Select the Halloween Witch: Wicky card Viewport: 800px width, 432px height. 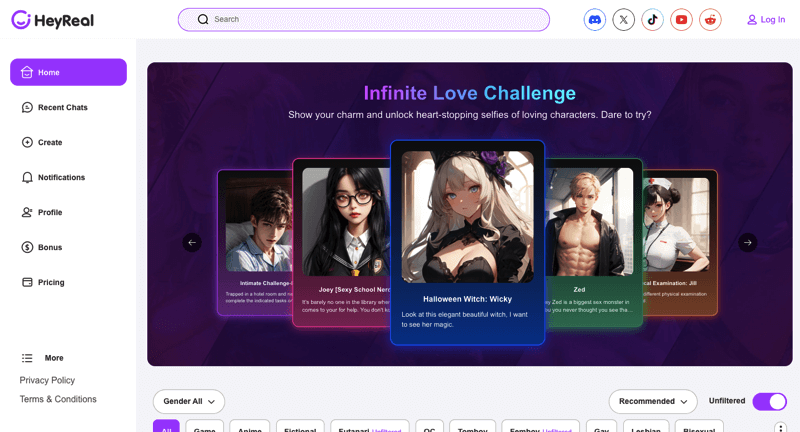pos(467,243)
